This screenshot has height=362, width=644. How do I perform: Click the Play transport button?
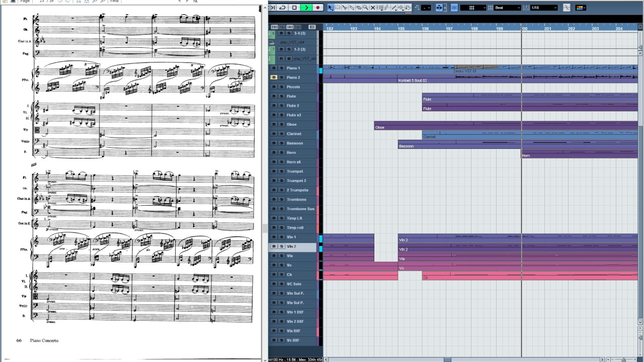tap(306, 8)
